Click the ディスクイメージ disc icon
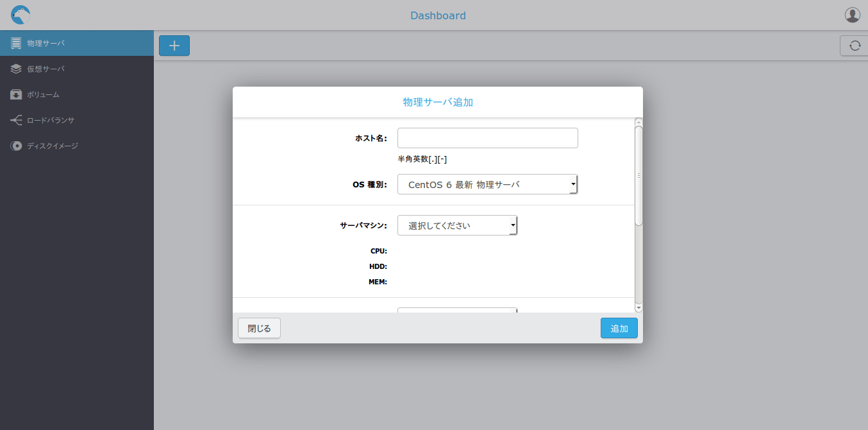 click(16, 146)
